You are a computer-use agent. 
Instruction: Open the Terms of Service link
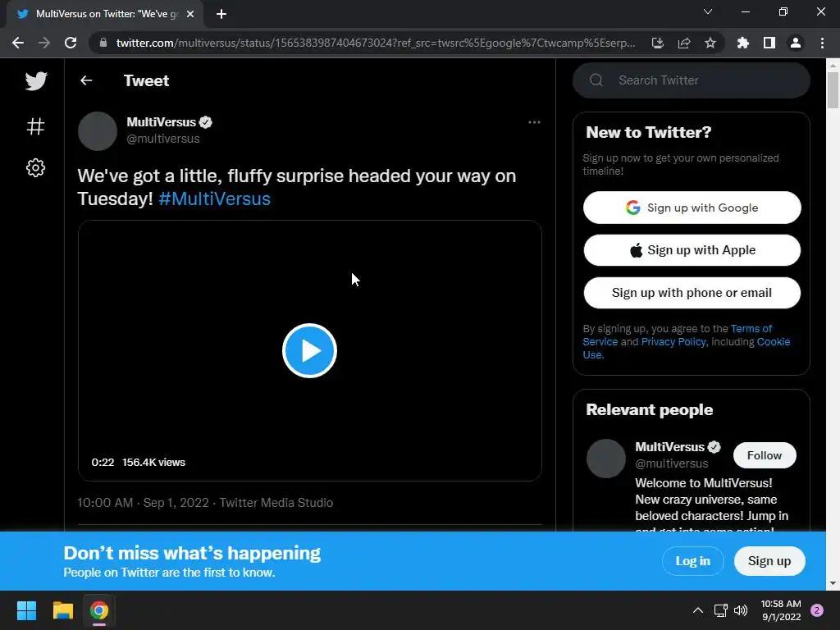pos(751,328)
